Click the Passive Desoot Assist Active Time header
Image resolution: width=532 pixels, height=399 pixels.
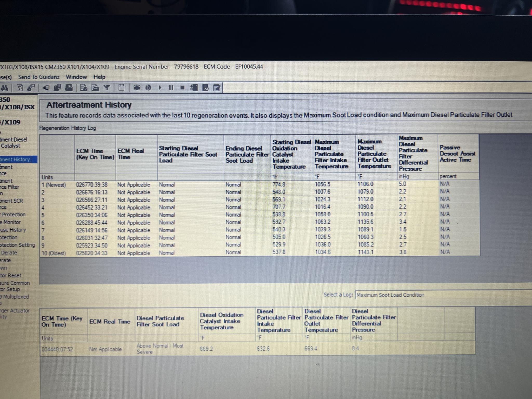point(457,154)
